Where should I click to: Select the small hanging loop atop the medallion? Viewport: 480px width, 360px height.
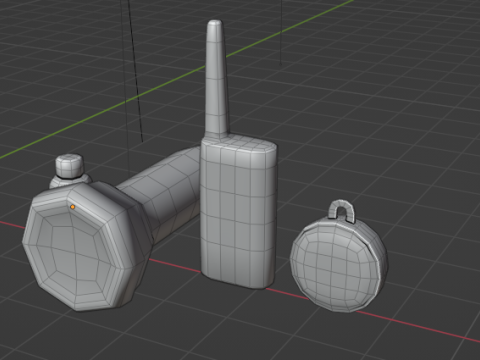click(341, 211)
